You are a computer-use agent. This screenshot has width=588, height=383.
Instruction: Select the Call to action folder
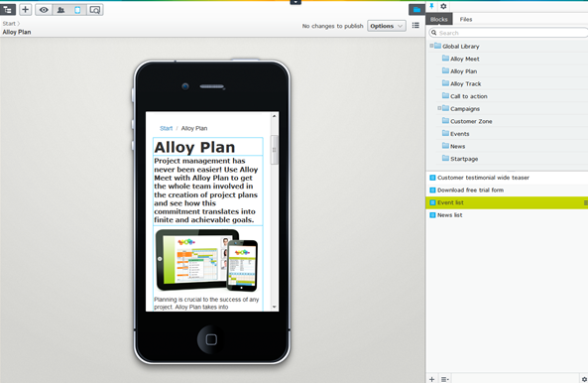pyautogui.click(x=469, y=96)
